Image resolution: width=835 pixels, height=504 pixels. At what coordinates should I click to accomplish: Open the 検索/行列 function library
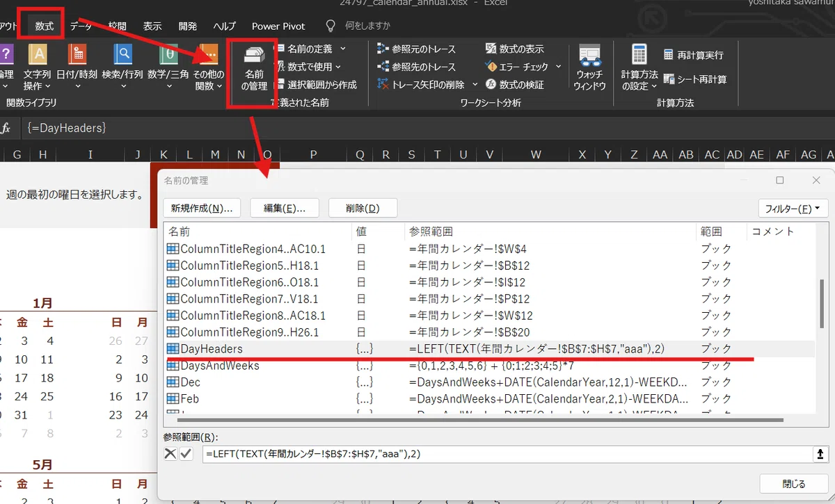pyautogui.click(x=122, y=66)
